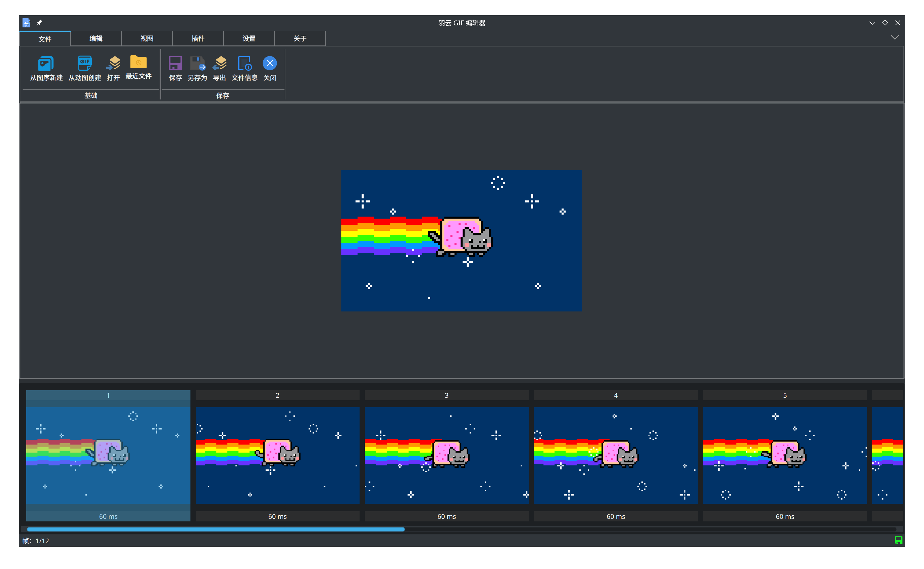Open the 视图 tab
This screenshot has width=924, height=569.
coord(147,38)
